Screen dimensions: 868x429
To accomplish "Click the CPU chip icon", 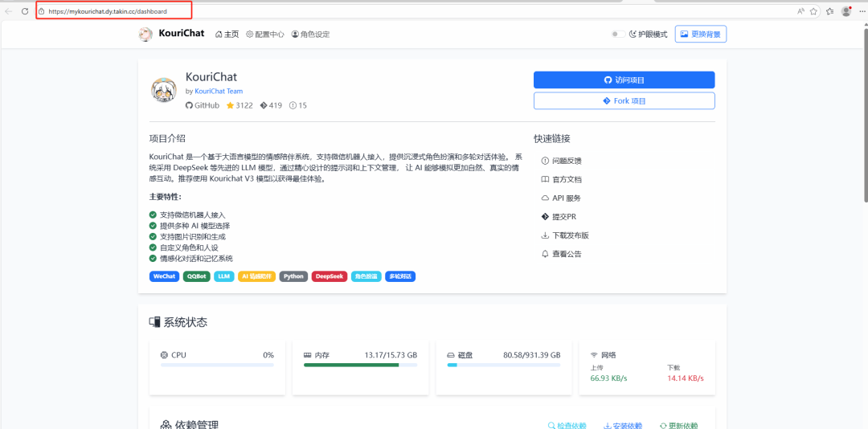I will (164, 355).
